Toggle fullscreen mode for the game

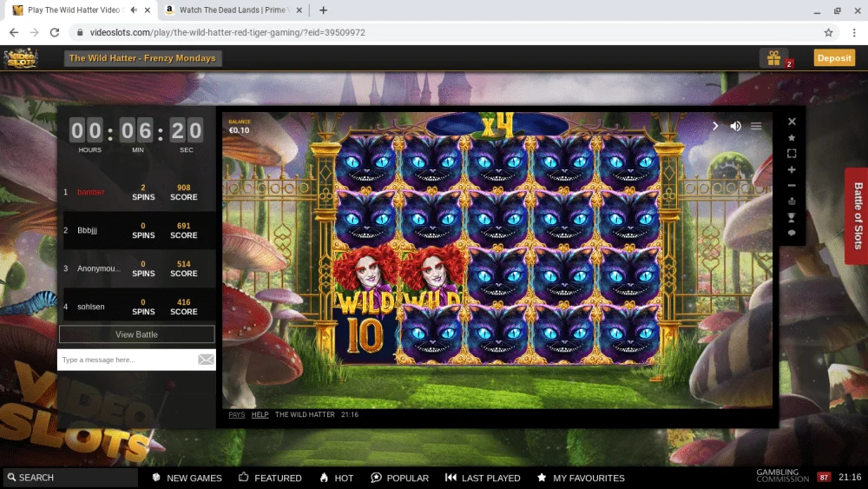[792, 154]
